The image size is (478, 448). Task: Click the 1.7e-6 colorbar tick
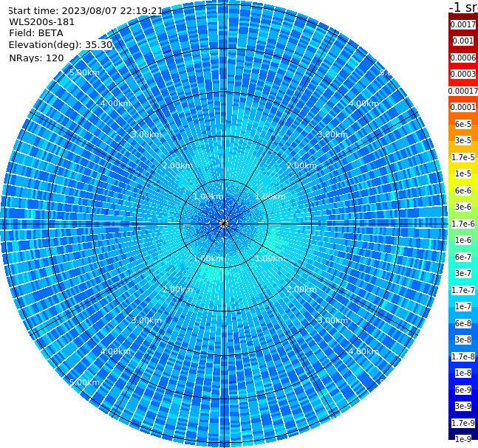(x=463, y=224)
